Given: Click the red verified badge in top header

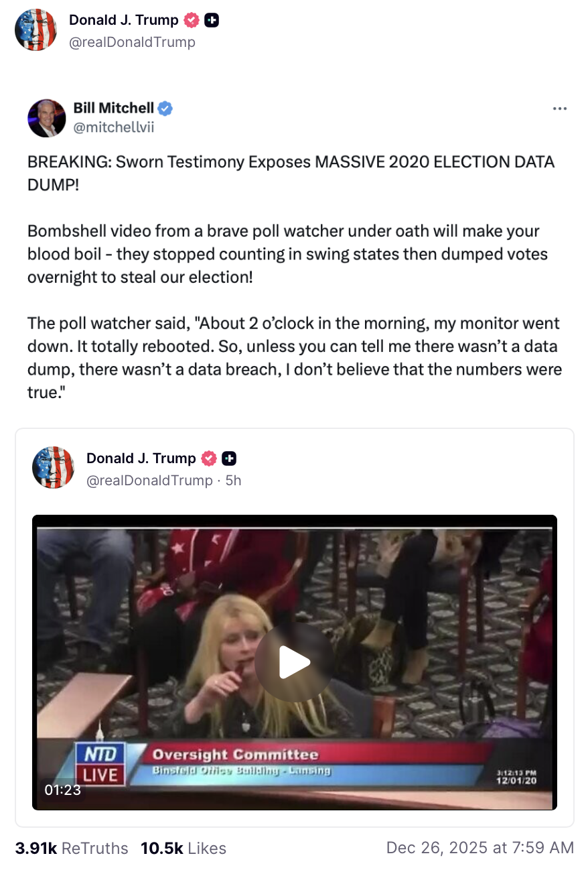Looking at the screenshot, I should [x=192, y=20].
